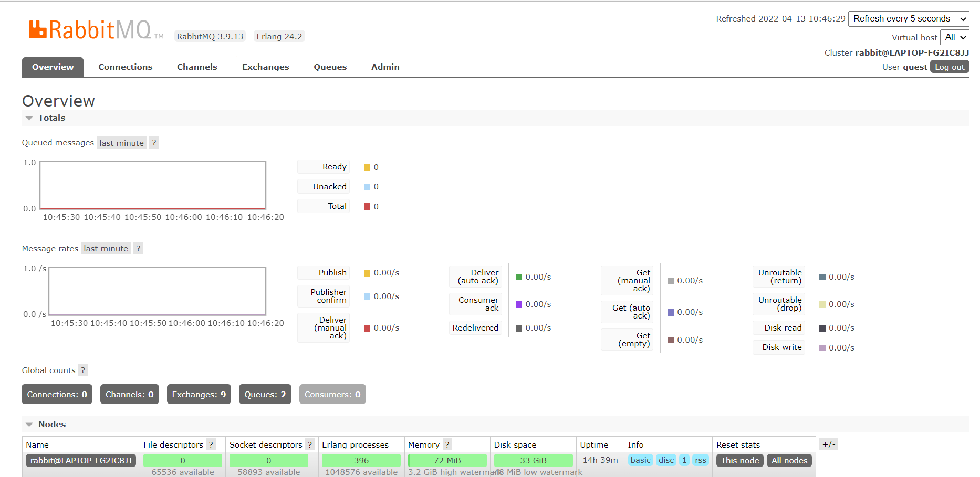Click the blue Unacked color swatch

point(367,187)
